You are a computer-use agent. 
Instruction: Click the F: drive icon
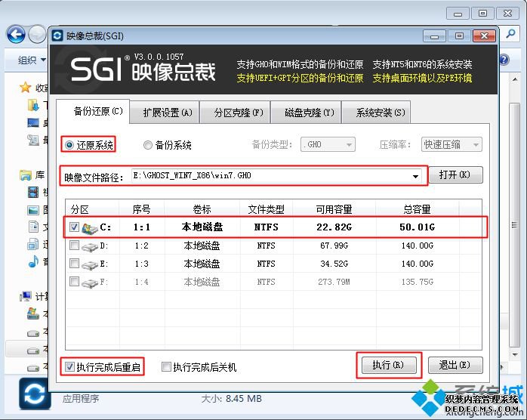pyautogui.click(x=90, y=283)
